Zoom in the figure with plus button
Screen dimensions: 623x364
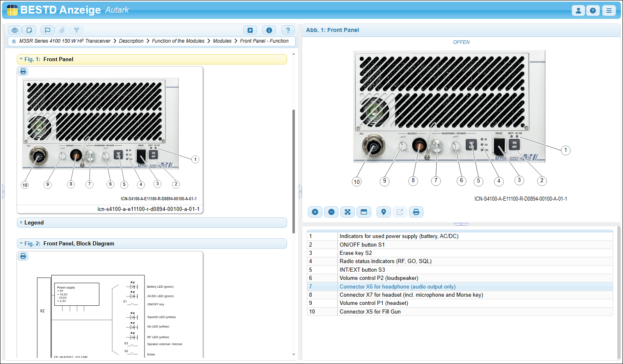315,212
